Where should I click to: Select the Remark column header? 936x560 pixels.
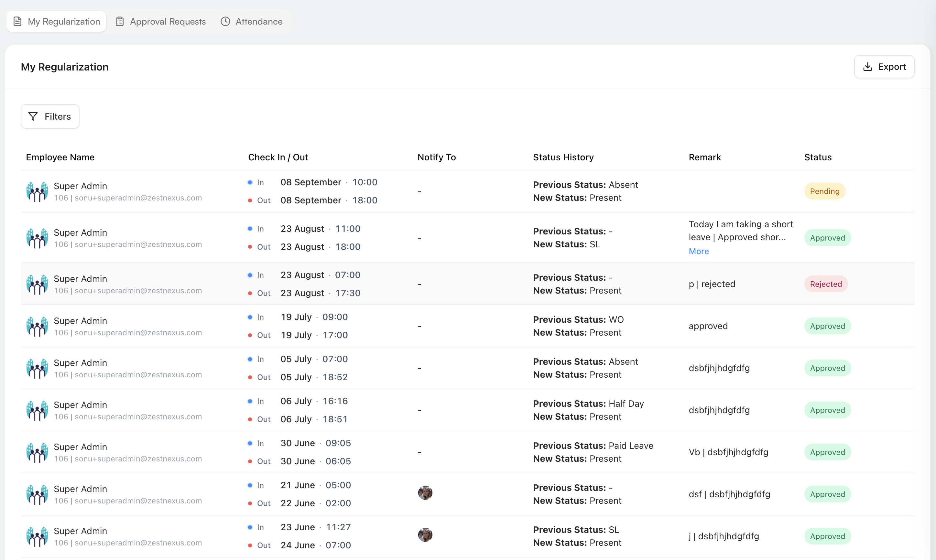click(705, 157)
